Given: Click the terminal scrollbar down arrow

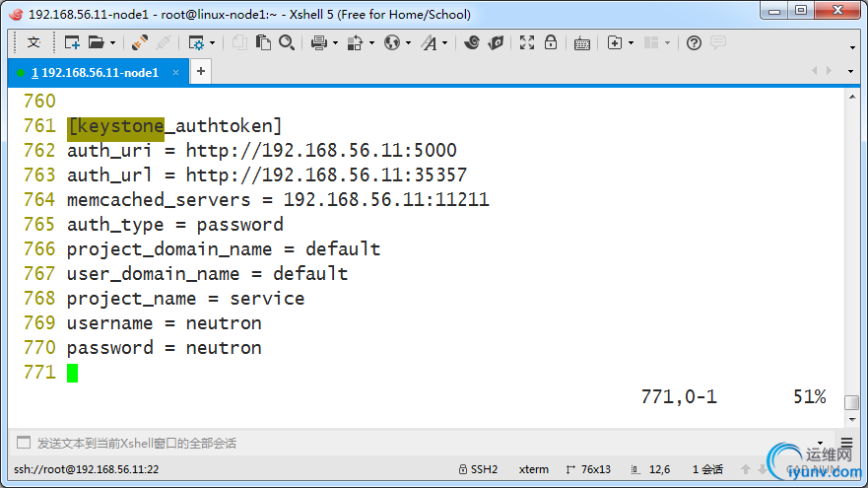Looking at the screenshot, I should pos(852,420).
